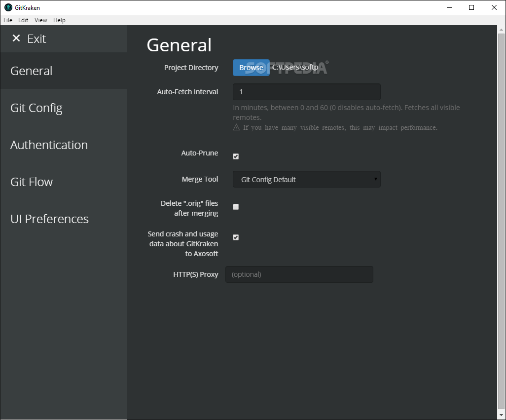Viewport: 506px width, 420px height.
Task: Click the Auto-Prune label
Action: 199,153
